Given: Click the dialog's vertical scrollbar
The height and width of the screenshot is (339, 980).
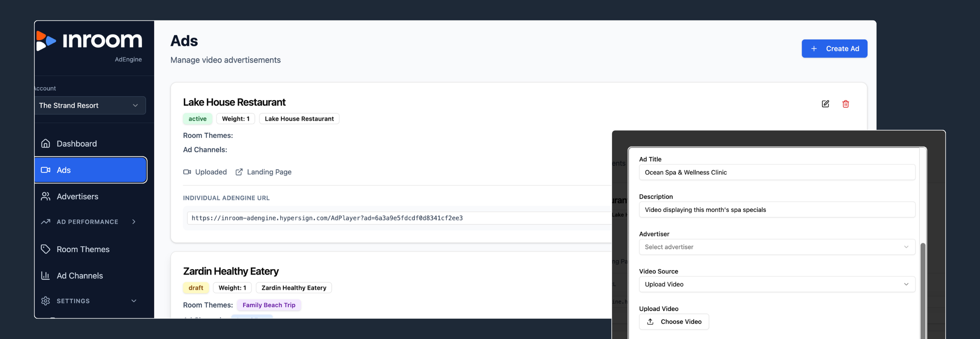Looking at the screenshot, I should point(923,290).
